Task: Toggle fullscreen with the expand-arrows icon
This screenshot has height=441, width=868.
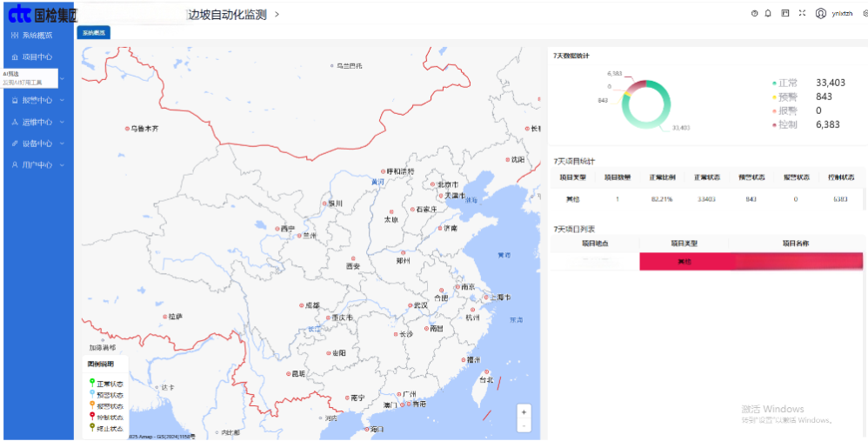Action: coord(802,13)
